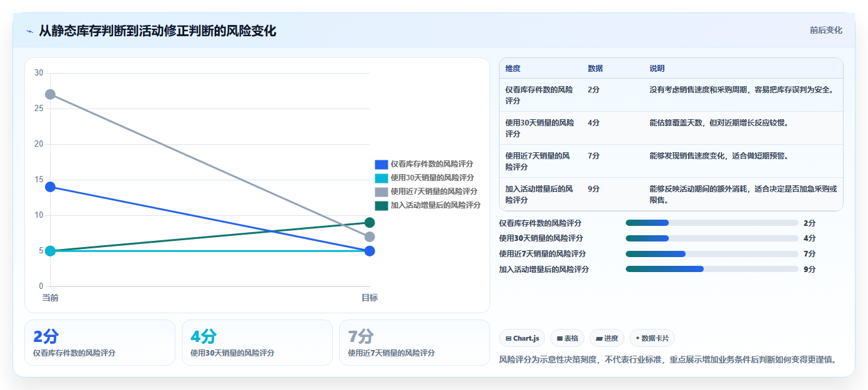The width and height of the screenshot is (868, 390).
Task: Click description 能够反映活动期间的额外消耗
Action: (743, 194)
